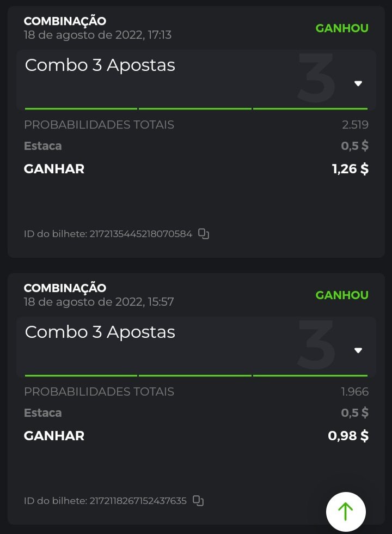The height and width of the screenshot is (534, 392).
Task: Tap the green scroll-to-top arrow button
Action: (346, 511)
